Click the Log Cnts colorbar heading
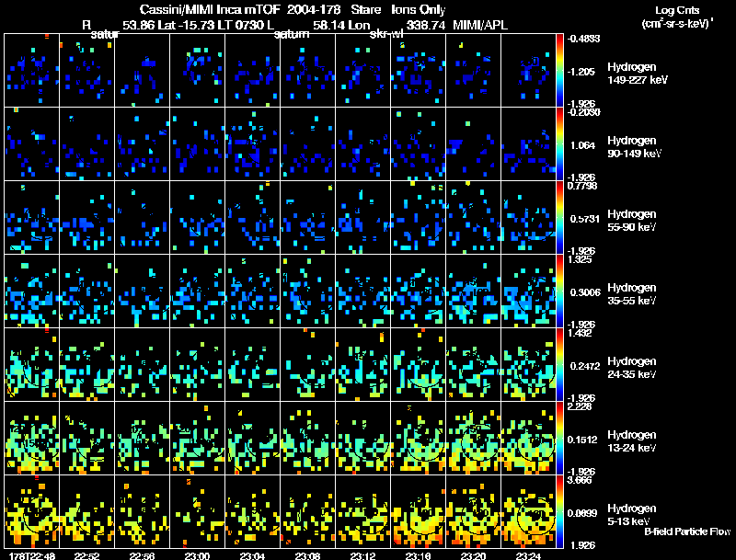The width and height of the screenshot is (736, 560). [677, 10]
